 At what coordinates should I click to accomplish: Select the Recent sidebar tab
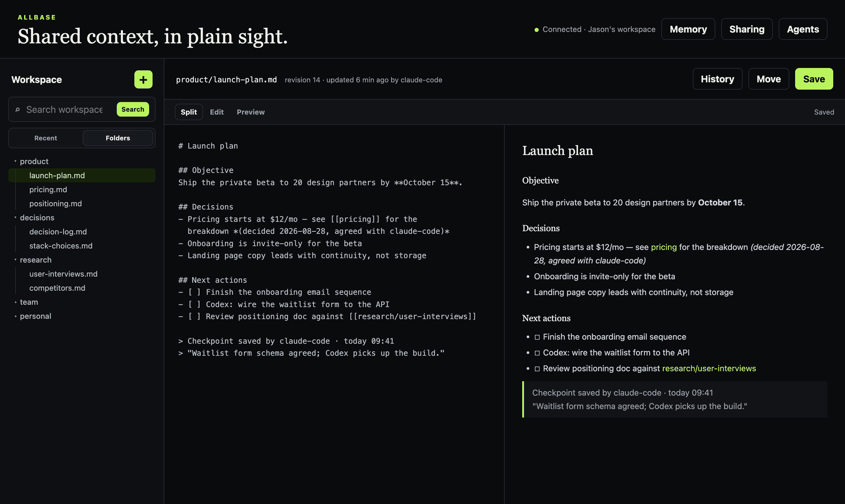(x=46, y=138)
